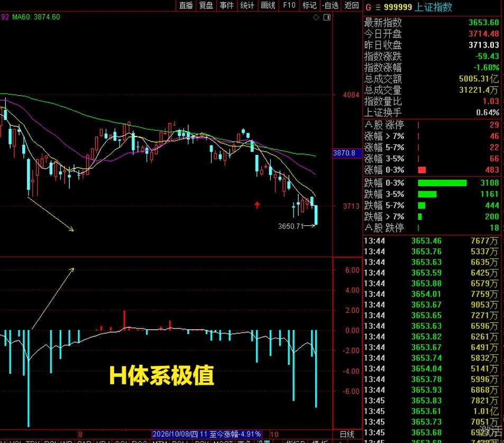Click the A股 涨停 row
Screen dimensions: 504x443
(432, 125)
